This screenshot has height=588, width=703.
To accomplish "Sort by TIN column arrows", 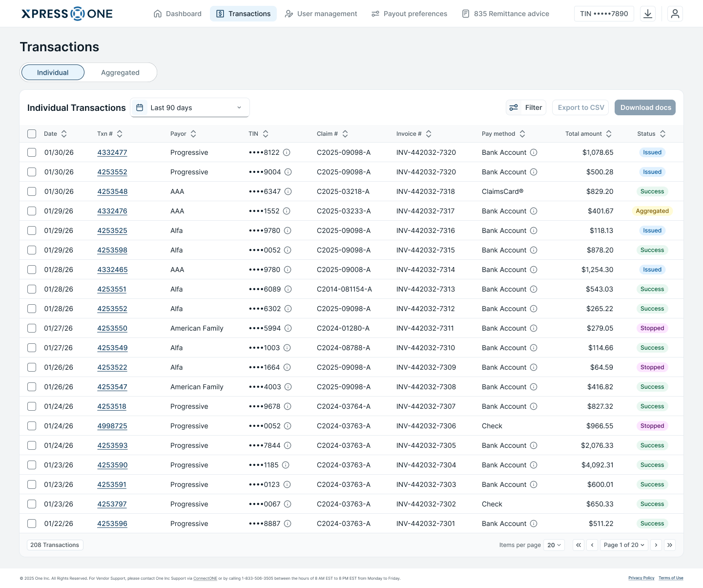I will (x=266, y=134).
